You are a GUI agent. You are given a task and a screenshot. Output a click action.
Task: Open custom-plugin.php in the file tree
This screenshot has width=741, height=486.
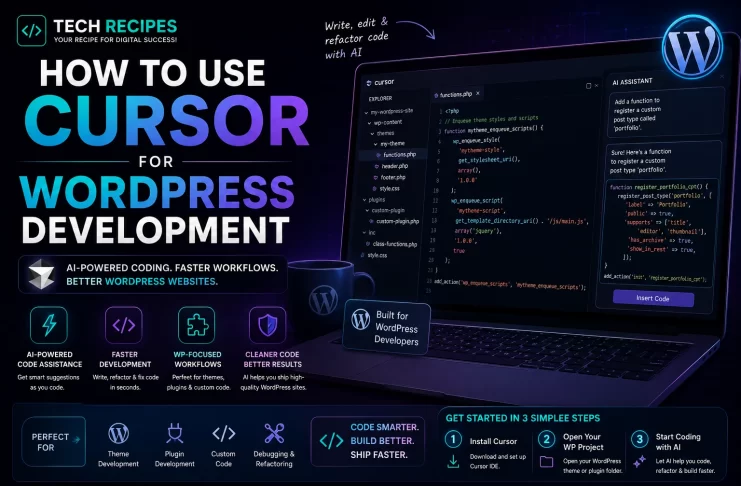pyautogui.click(x=397, y=221)
